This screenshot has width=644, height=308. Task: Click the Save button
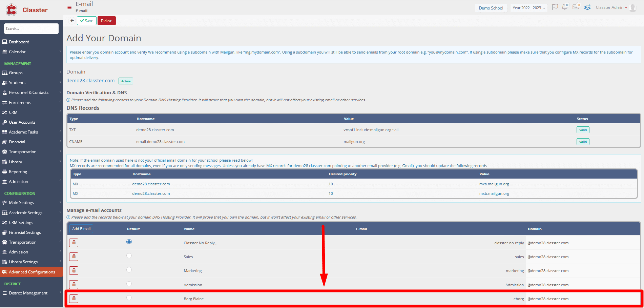pyautogui.click(x=87, y=21)
